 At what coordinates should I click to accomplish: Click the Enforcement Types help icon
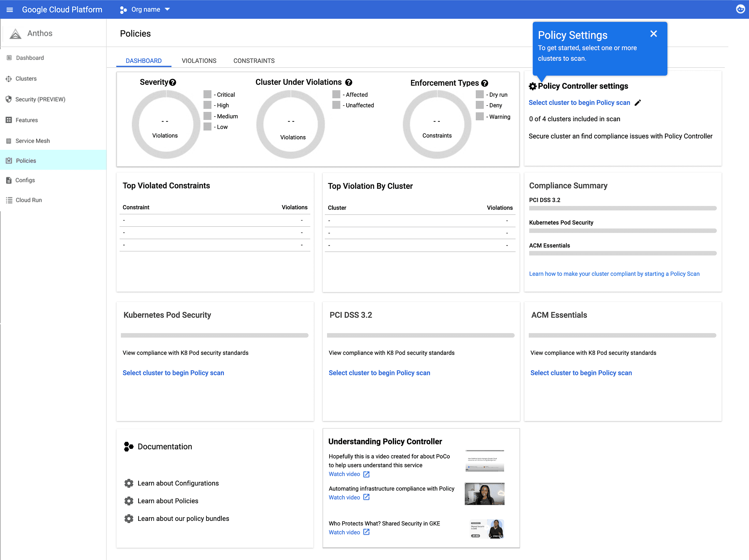tap(485, 83)
